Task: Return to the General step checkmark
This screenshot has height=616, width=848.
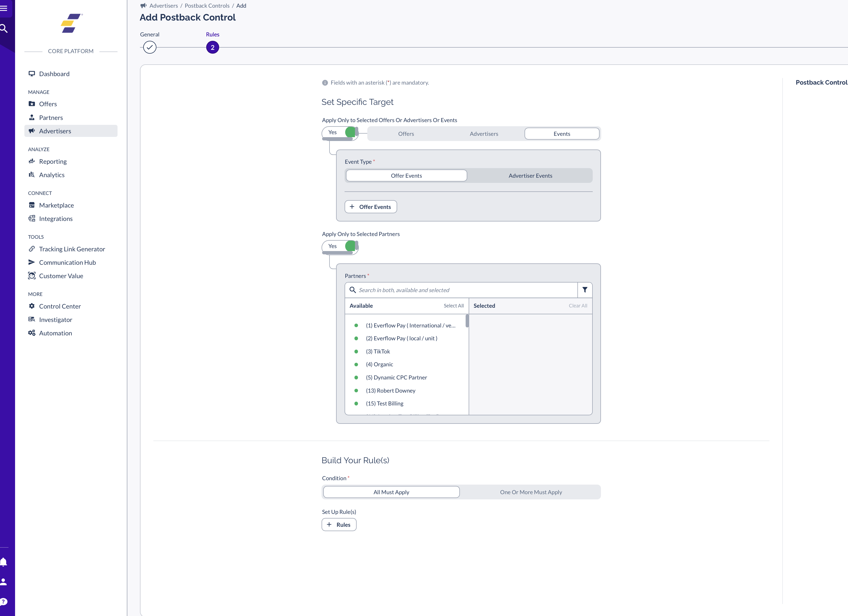Action: tap(150, 47)
